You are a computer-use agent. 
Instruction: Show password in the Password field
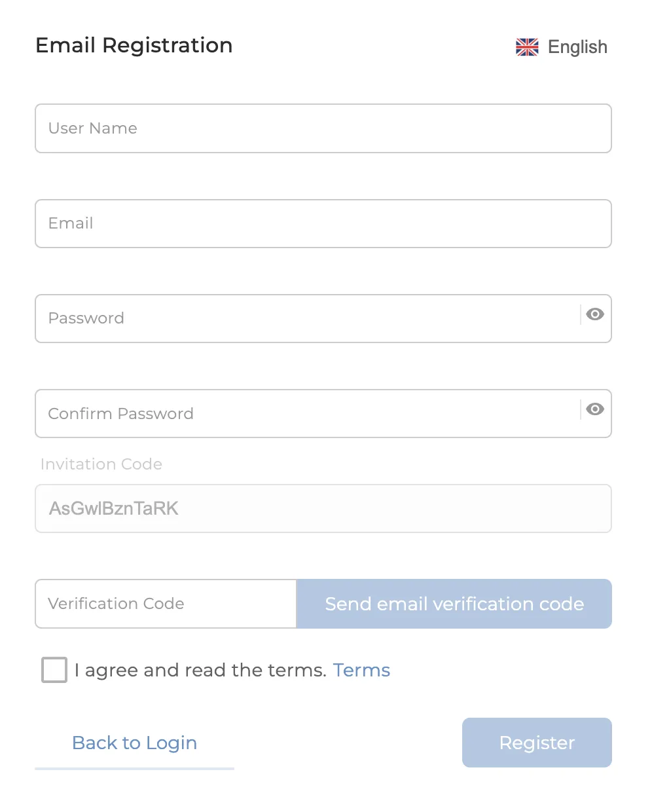click(595, 314)
